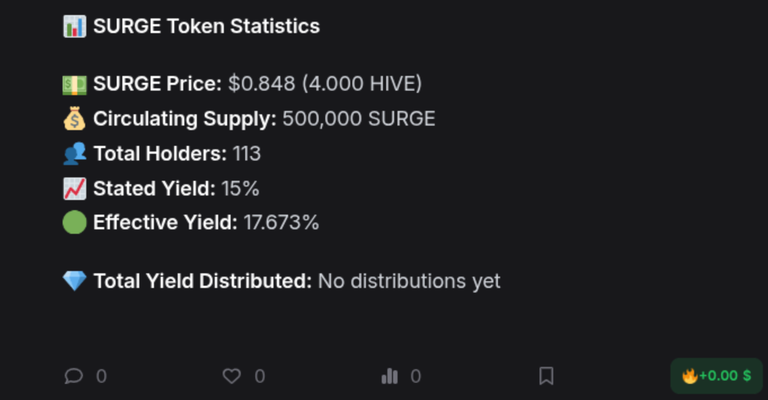Bookmark this SURGE statistics post

coord(547,376)
